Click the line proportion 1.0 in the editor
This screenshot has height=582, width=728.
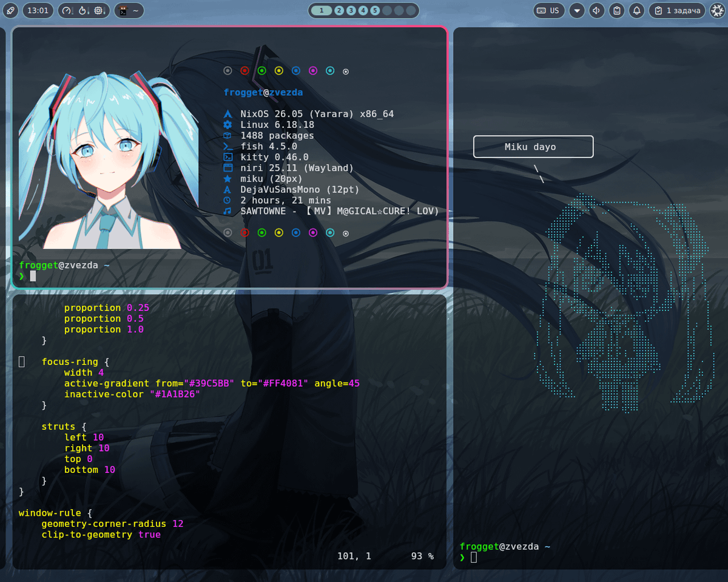coord(104,330)
